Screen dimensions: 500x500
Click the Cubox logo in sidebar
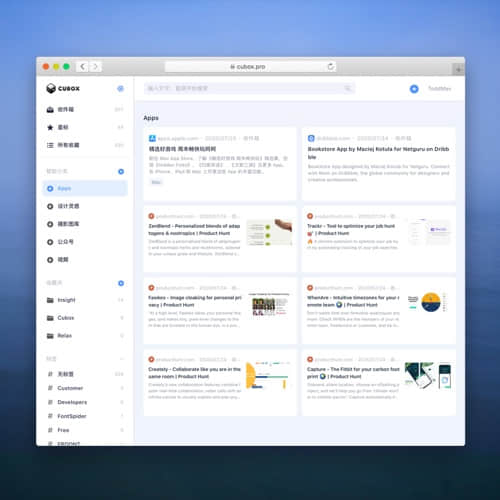pyautogui.click(x=63, y=88)
